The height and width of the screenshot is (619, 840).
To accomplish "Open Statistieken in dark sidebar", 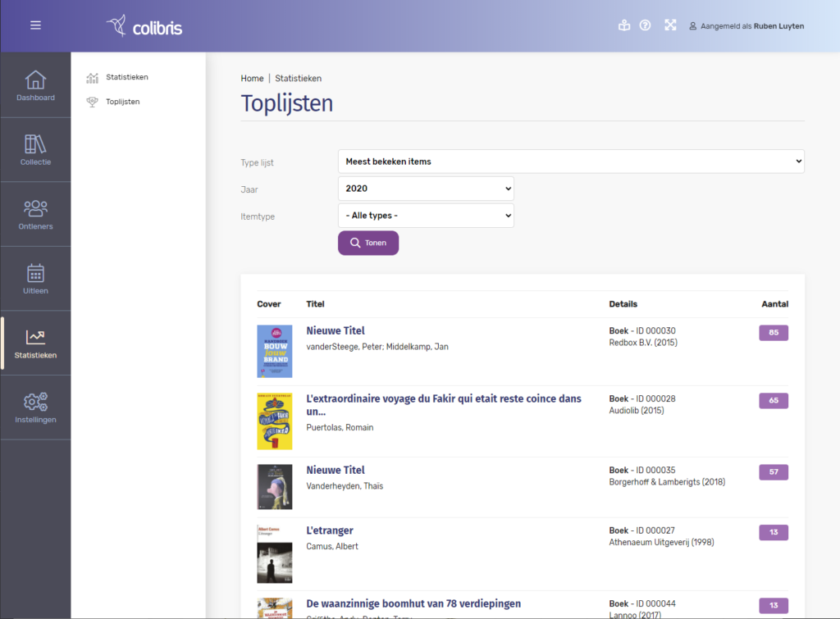I will (x=35, y=344).
